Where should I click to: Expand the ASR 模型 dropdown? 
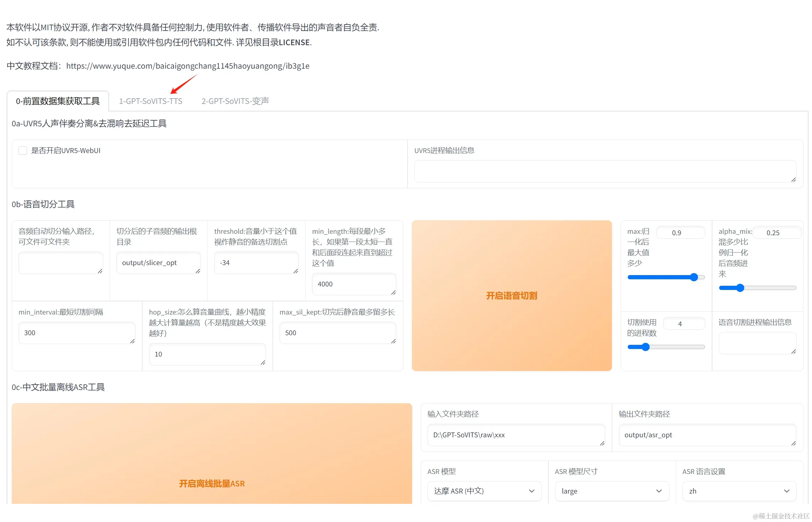tap(484, 491)
